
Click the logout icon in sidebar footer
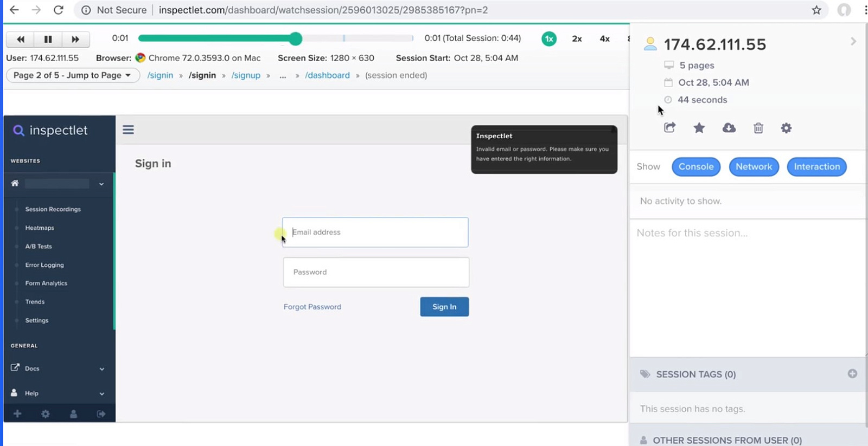tap(101, 413)
